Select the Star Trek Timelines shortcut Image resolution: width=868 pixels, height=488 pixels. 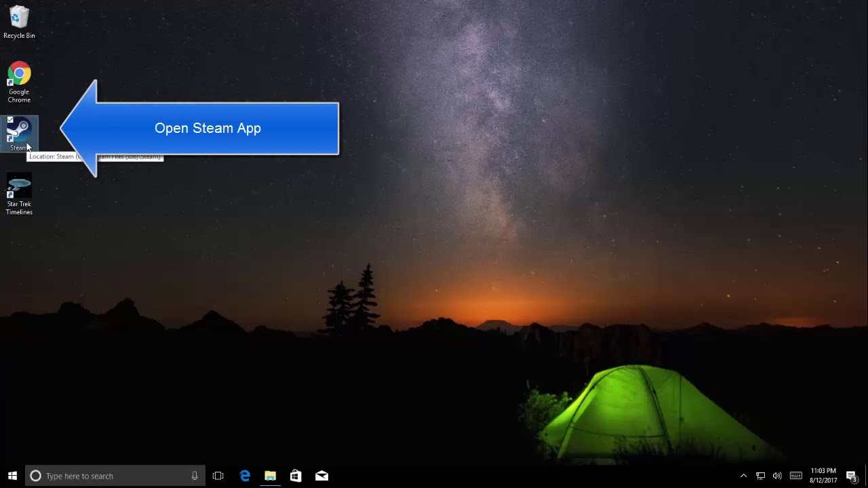[19, 195]
